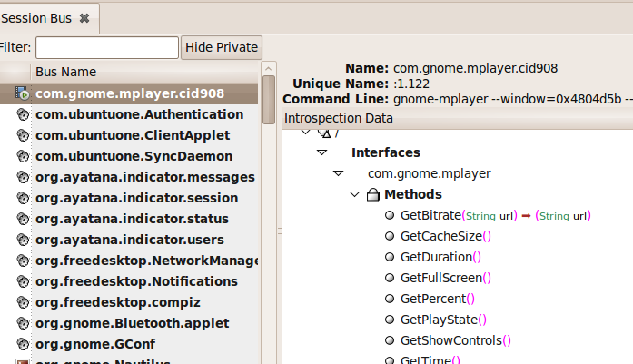Select com.gnome.mplayer.cid908 bus name
Screen dimensions: 633x364
coord(130,93)
